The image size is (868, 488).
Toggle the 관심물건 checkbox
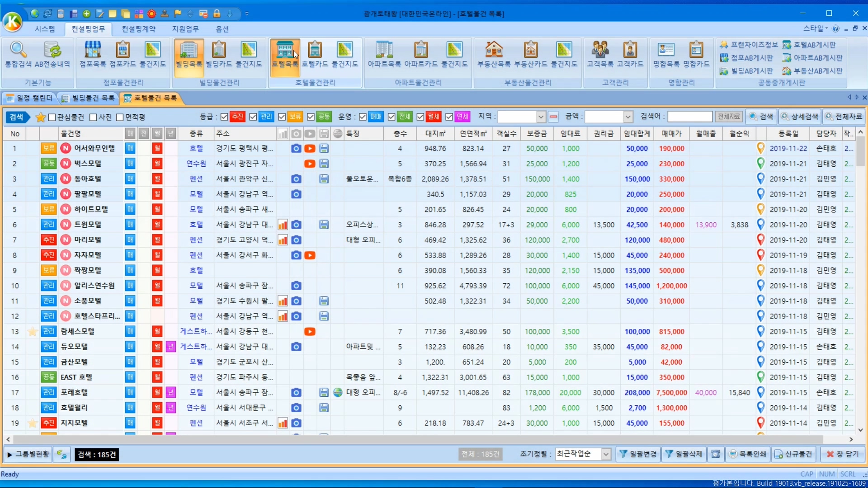(x=52, y=117)
